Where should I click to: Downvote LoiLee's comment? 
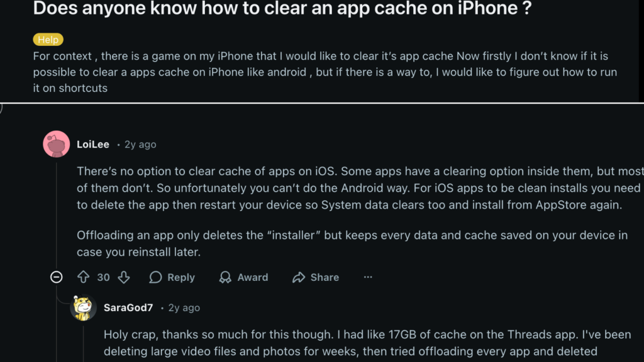124,277
